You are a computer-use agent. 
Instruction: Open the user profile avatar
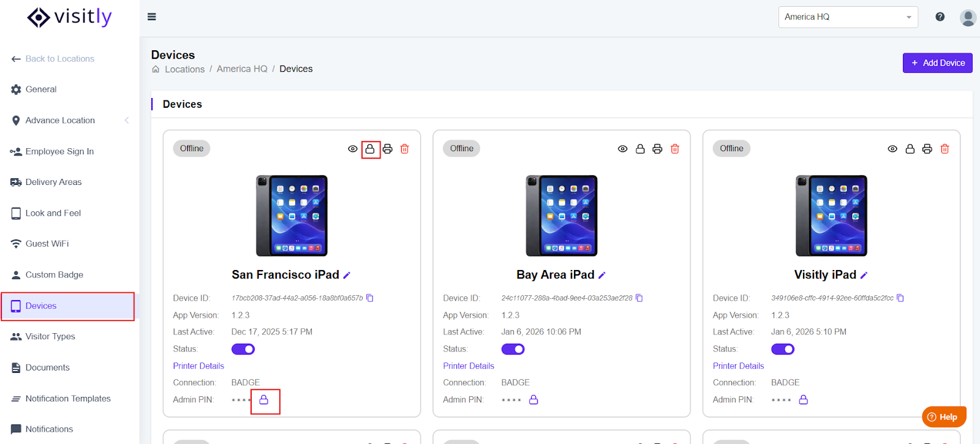tap(968, 18)
